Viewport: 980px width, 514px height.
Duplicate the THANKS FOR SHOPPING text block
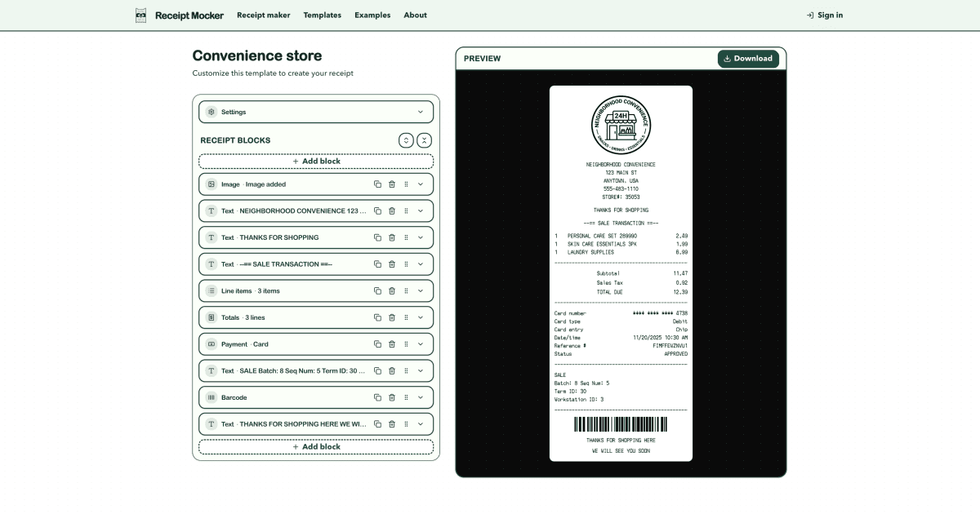click(x=377, y=237)
